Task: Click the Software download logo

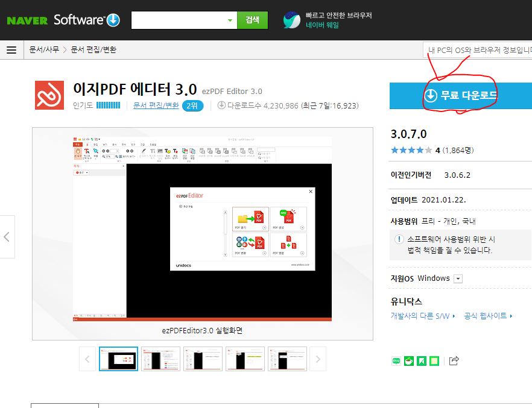Action: point(87,20)
